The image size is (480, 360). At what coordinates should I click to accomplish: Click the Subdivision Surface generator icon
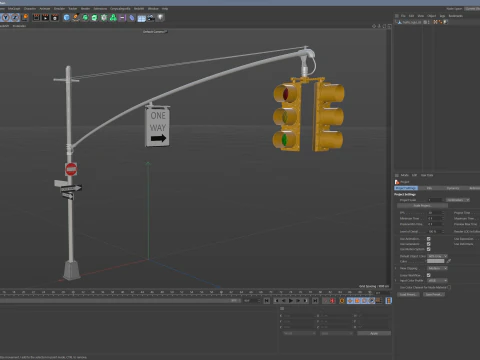(85, 17)
